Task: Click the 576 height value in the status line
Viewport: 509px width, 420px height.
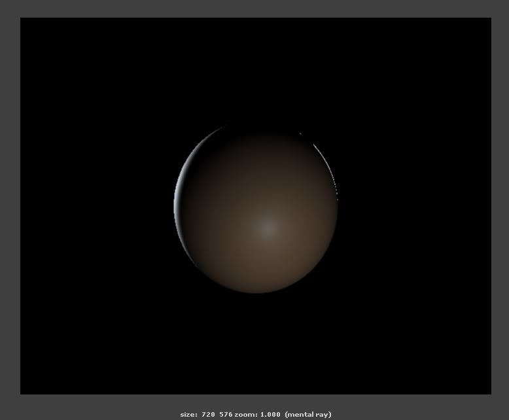Action: click(226, 414)
